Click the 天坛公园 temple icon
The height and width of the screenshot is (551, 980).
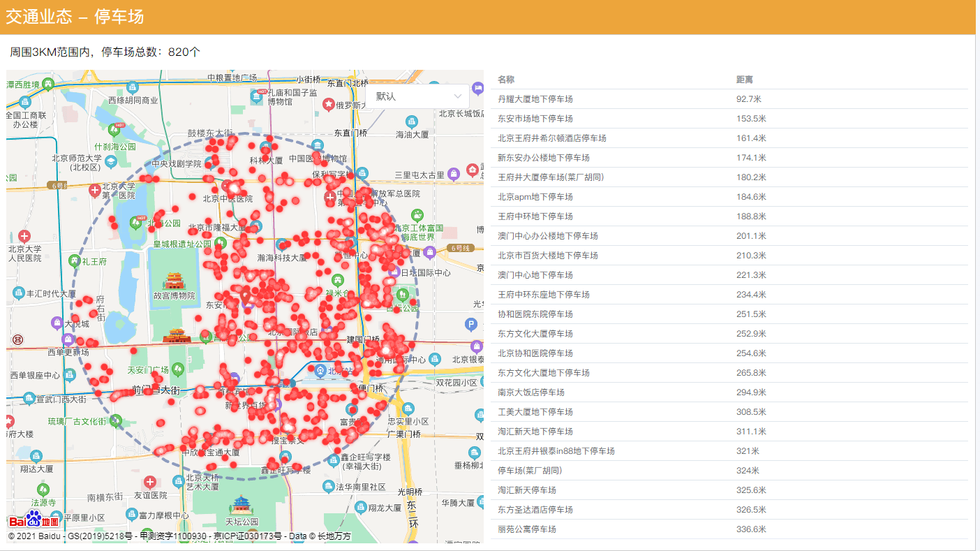click(242, 505)
